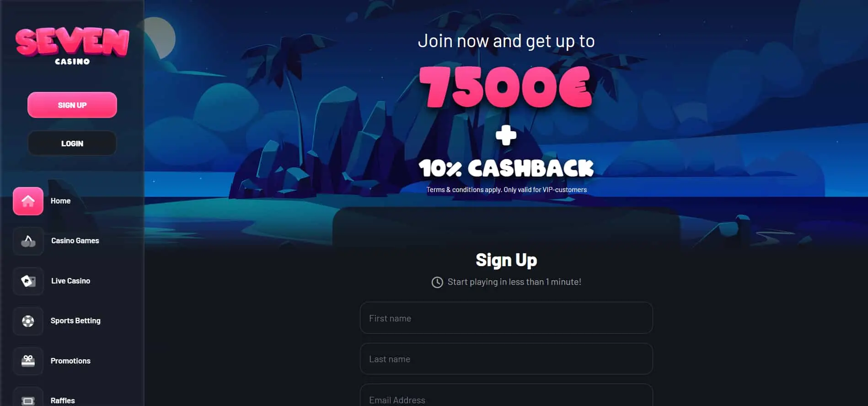Screen dimensions: 868x406
Task: Click the Seven Casino logo
Action: click(72, 47)
